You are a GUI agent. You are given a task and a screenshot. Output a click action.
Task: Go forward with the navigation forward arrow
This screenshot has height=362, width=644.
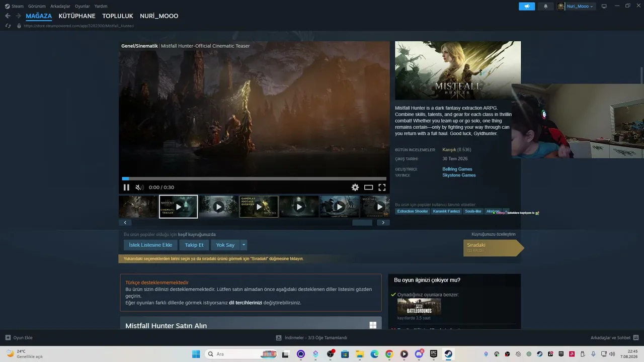click(18, 16)
